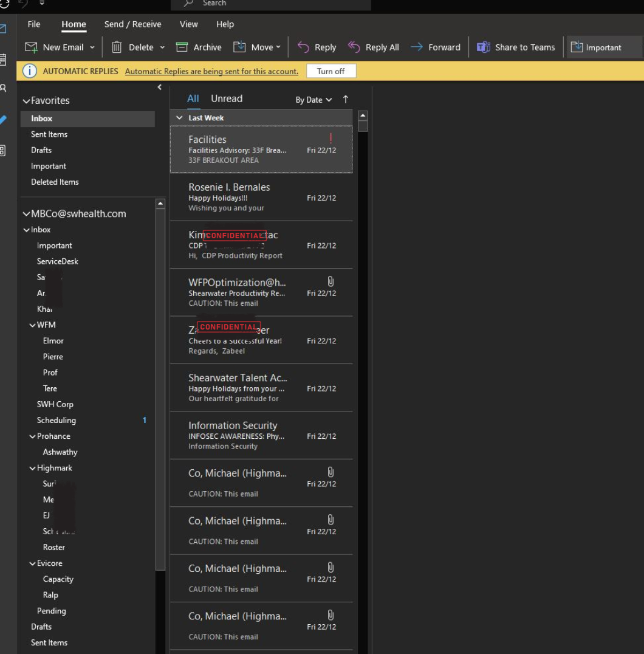Click Share to Teams icon
This screenshot has width=644, height=654.
pyautogui.click(x=484, y=47)
